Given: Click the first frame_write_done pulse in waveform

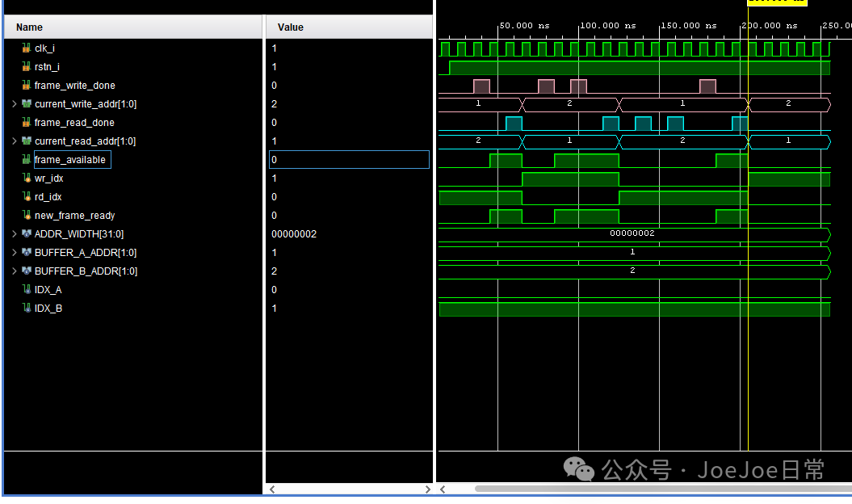Looking at the screenshot, I should pyautogui.click(x=481, y=86).
